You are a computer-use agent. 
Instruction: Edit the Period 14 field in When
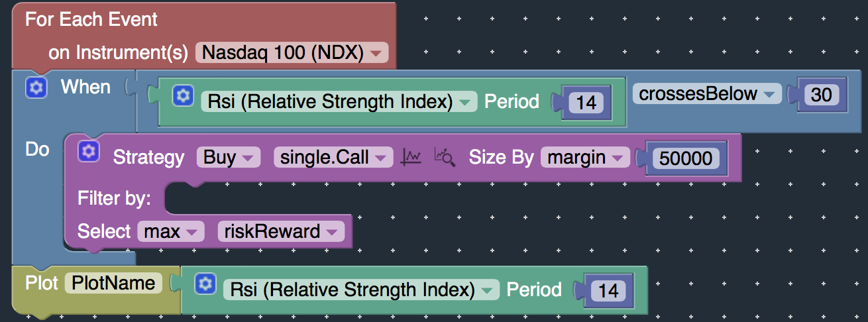click(586, 103)
